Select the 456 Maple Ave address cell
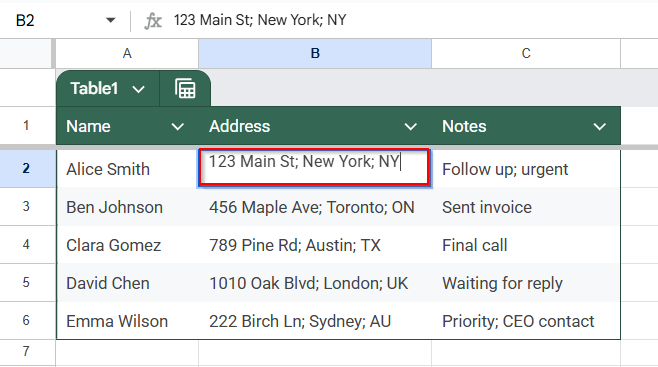 (315, 207)
